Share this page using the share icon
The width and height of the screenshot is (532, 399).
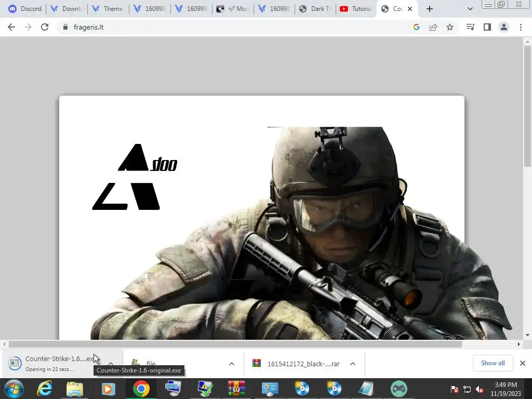click(433, 27)
